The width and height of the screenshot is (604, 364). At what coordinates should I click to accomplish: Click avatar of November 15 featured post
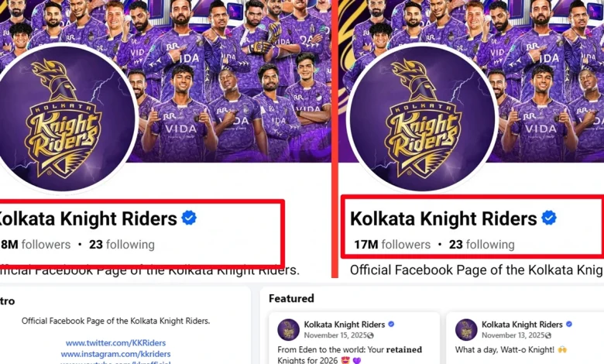(x=288, y=329)
